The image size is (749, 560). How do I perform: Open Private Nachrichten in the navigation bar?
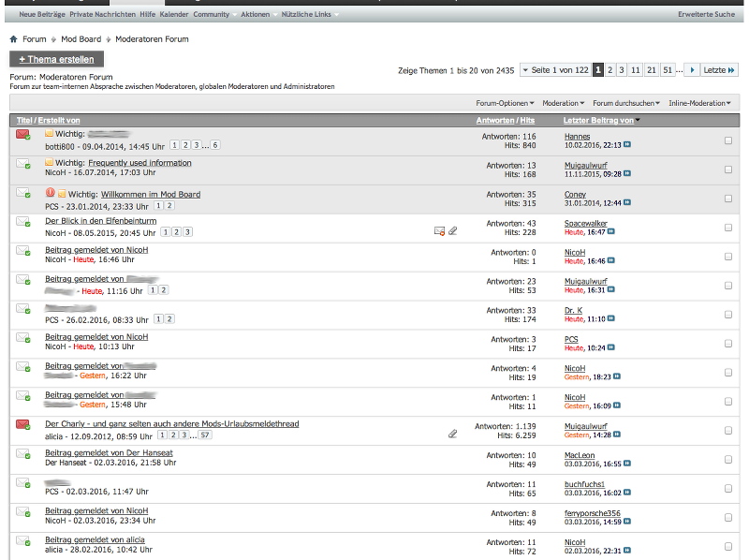pyautogui.click(x=102, y=15)
